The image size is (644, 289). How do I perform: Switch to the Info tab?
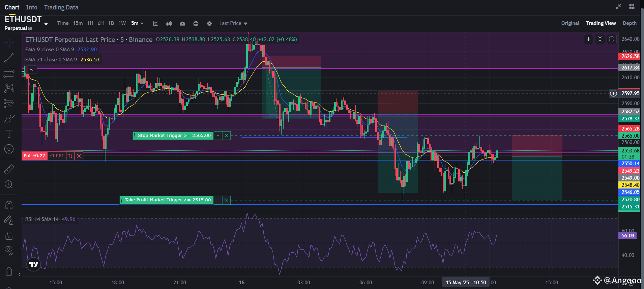click(32, 7)
